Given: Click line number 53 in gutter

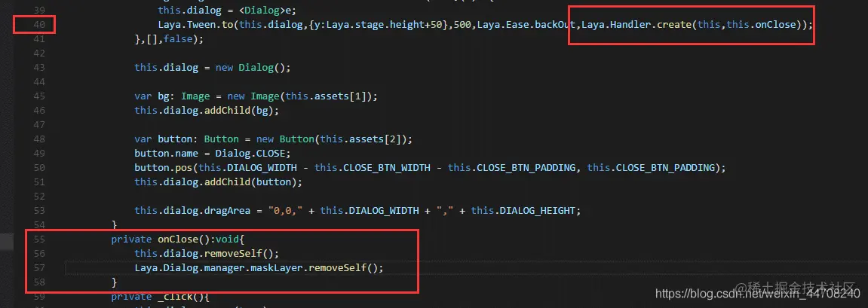Looking at the screenshot, I should (x=39, y=211).
